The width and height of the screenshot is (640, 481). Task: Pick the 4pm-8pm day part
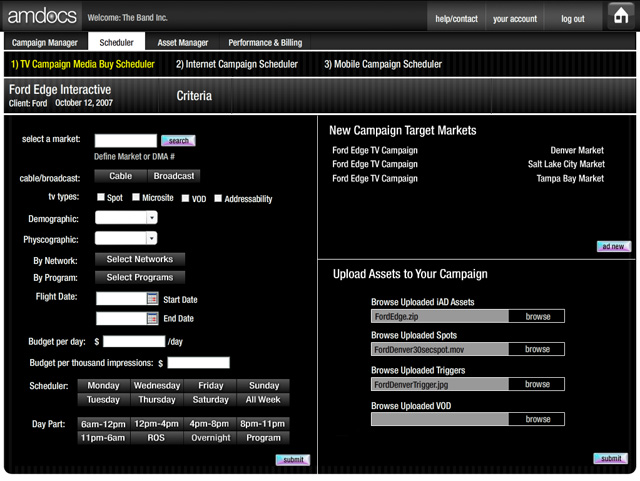pyautogui.click(x=209, y=424)
